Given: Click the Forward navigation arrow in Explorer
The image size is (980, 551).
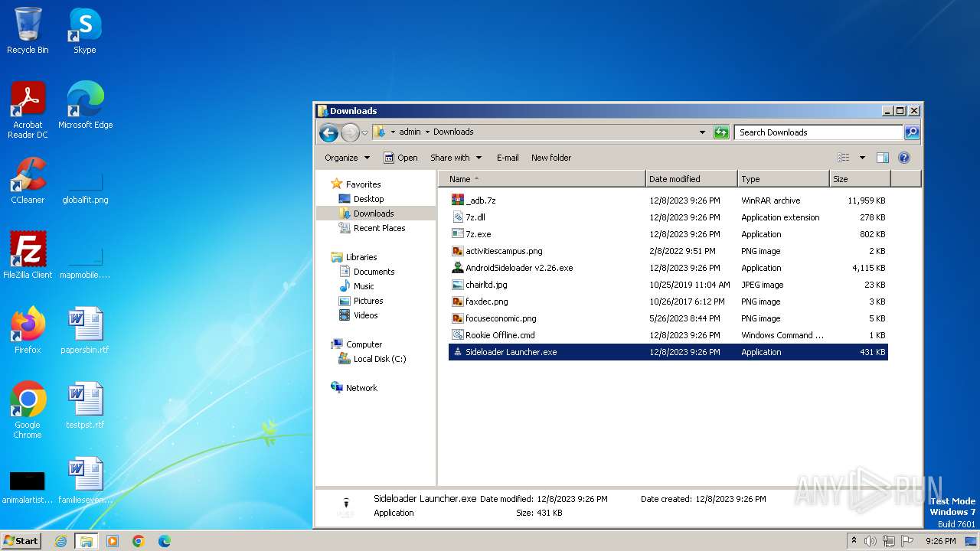Looking at the screenshot, I should coord(350,132).
